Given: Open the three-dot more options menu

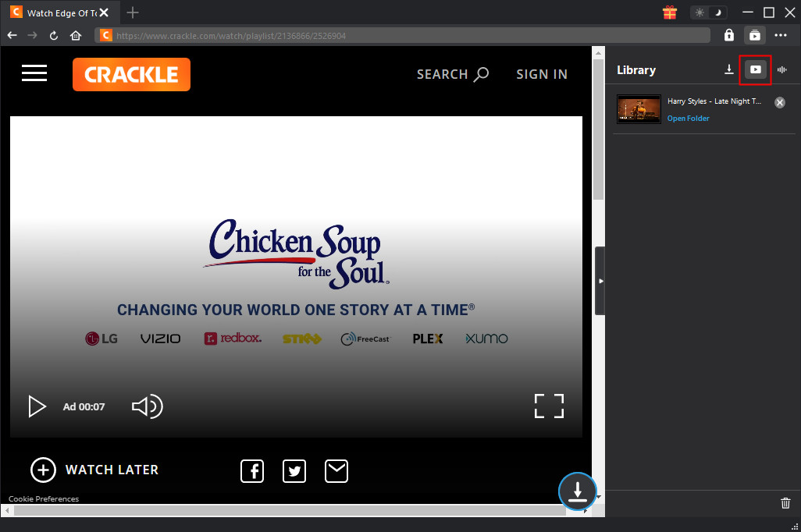Looking at the screenshot, I should tap(781, 35).
